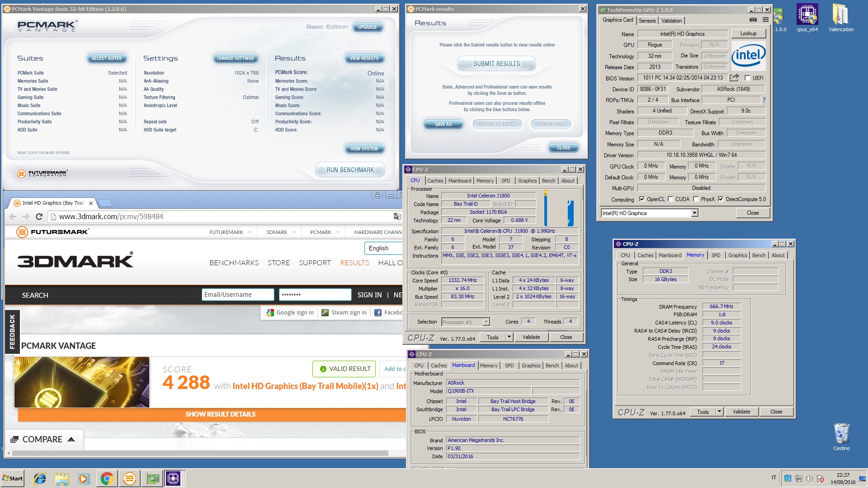Click Validate in CPU-Z CPU window
The image size is (868, 488).
531,337
